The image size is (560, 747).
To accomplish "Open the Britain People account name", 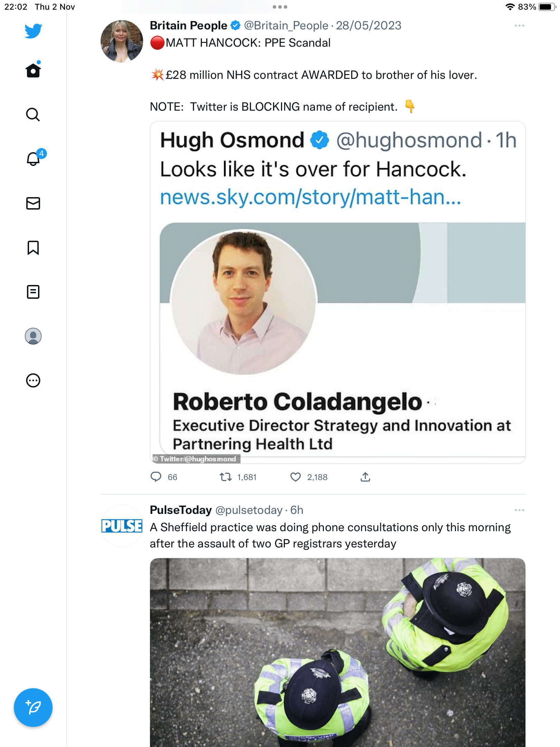I will tap(188, 26).
